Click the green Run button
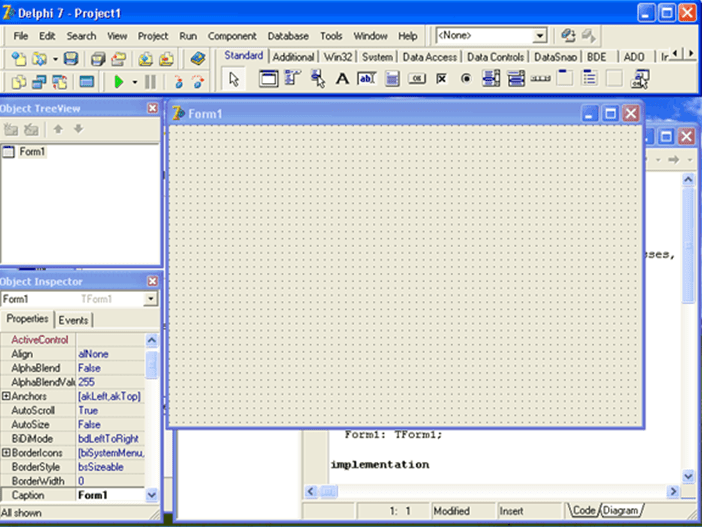 [x=119, y=81]
